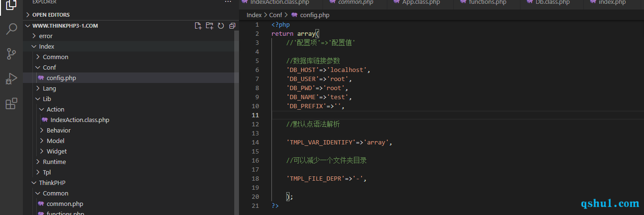The image size is (644, 215).
Task: Click the PHP icon beside config.php in tree
Action: (x=41, y=78)
